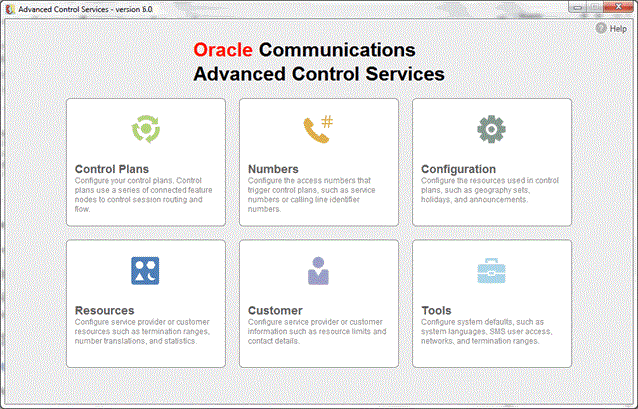Open Help link text
Image resolution: width=638 pixels, height=409 pixels.
pyautogui.click(x=618, y=29)
